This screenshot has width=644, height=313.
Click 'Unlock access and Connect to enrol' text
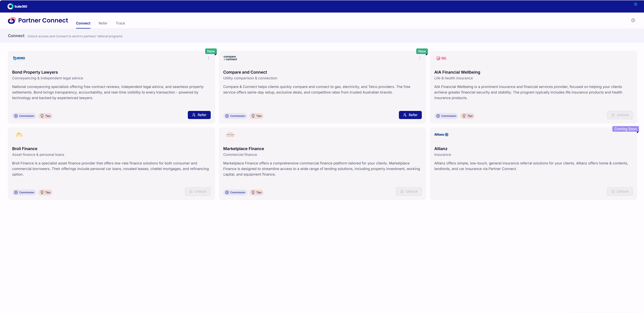click(75, 36)
